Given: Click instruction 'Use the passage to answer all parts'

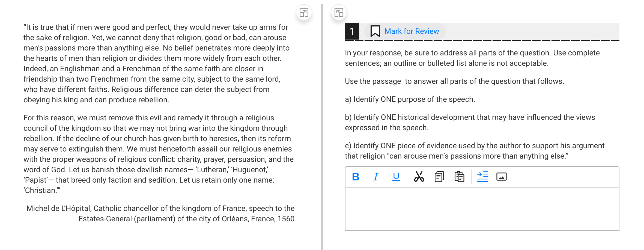Looking at the screenshot, I should (454, 81).
